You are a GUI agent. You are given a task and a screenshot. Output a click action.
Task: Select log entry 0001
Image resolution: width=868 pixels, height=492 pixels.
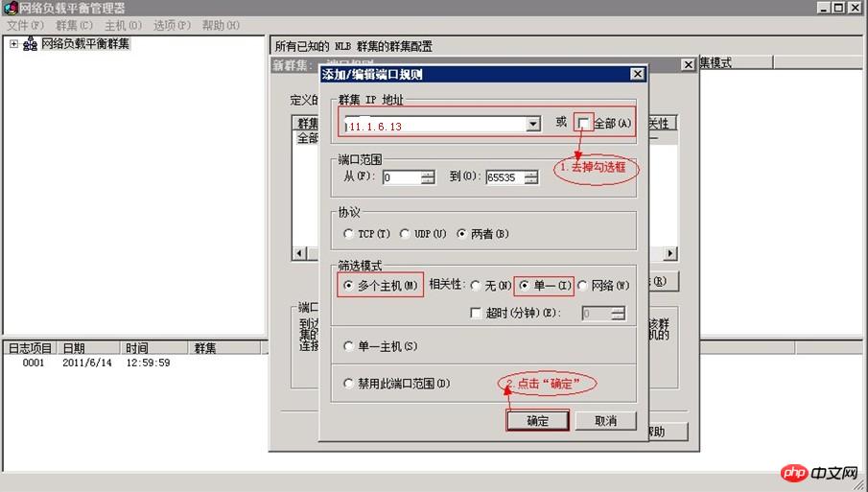(x=34, y=363)
